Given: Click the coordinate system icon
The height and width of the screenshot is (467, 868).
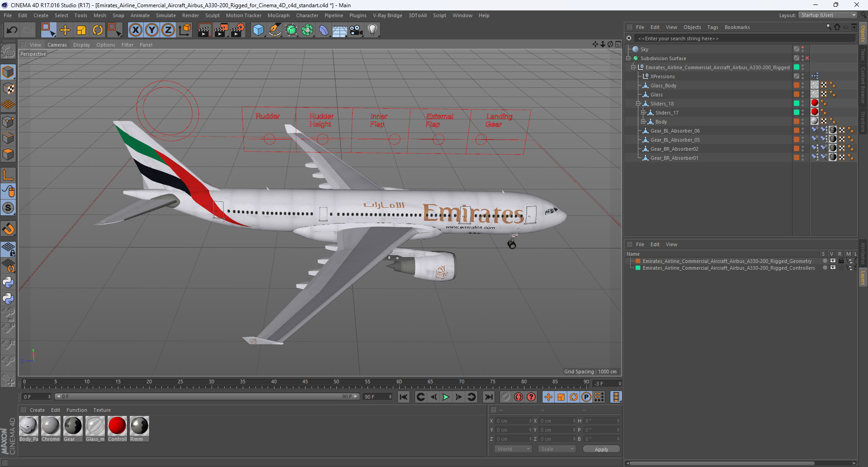Looking at the screenshot, I should 184,30.
